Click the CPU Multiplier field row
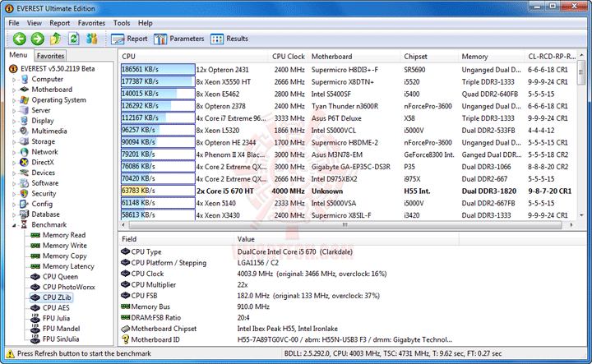The height and width of the screenshot is (364, 592). pos(289,285)
